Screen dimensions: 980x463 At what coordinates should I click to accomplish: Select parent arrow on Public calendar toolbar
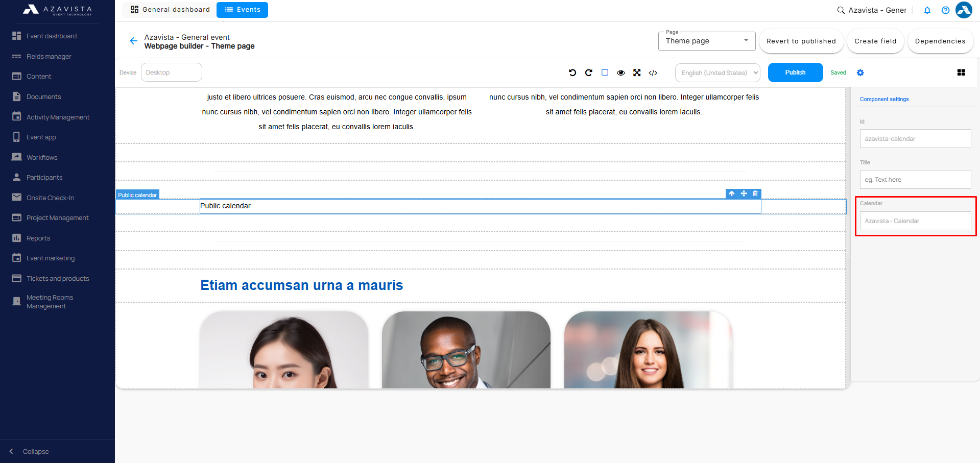pos(732,193)
